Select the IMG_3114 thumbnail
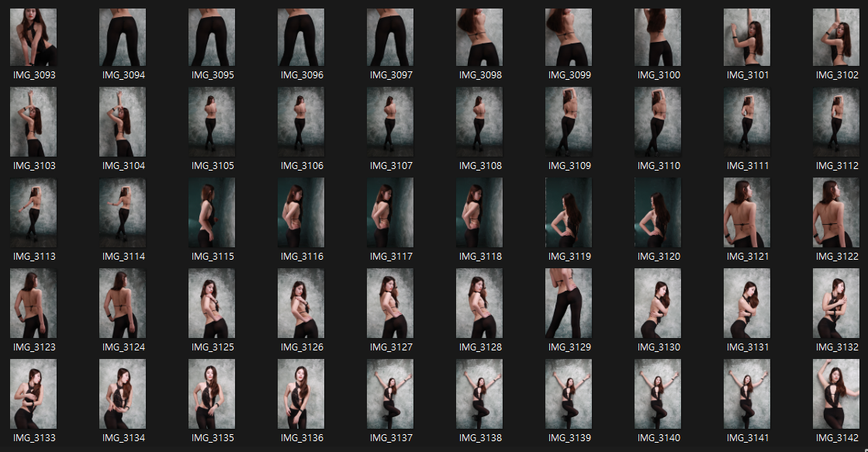Screen dimensions: 868x452 pos(123,212)
